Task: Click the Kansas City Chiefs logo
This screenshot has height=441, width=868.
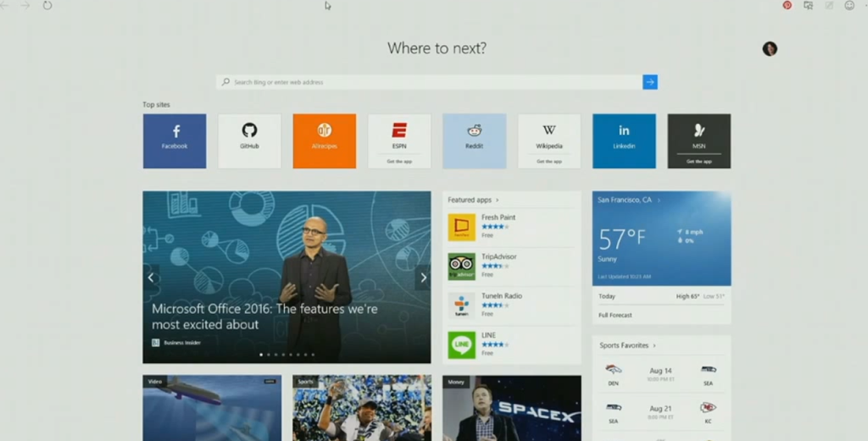Action: 708,408
